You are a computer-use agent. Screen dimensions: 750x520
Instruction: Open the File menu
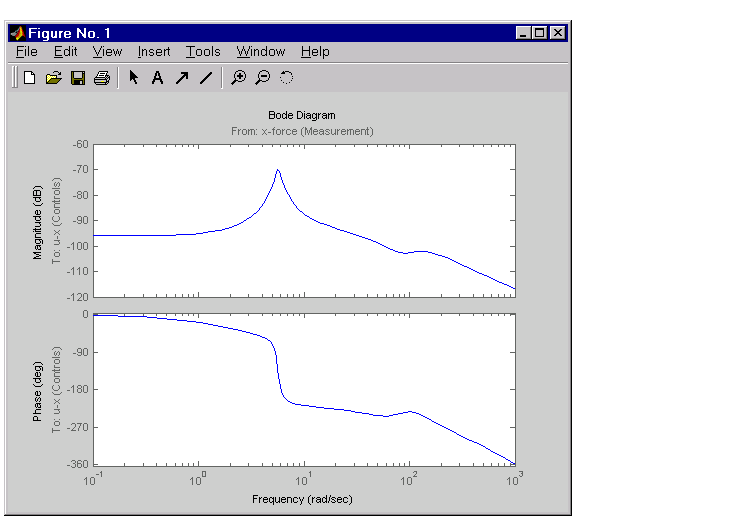coord(27,51)
